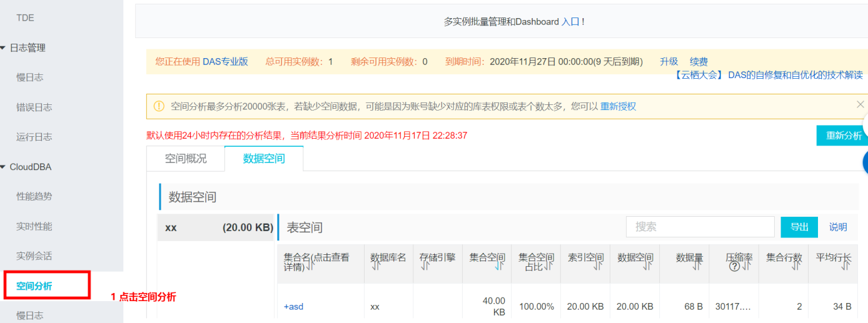Click the 重新分析 button

tap(842, 136)
